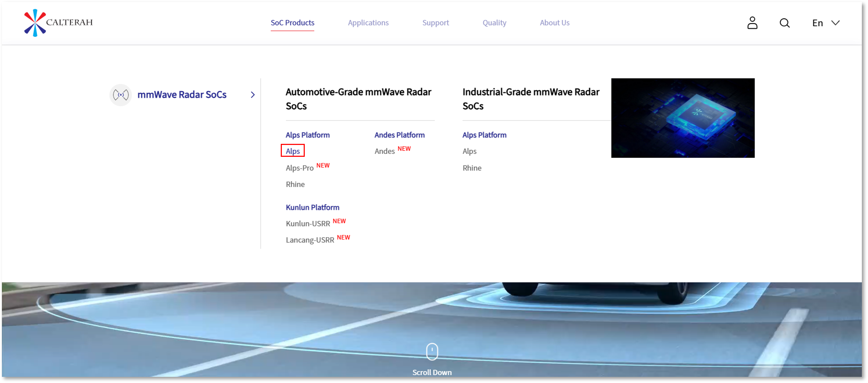This screenshot has height=383, width=868.
Task: Open the Lancang-USRR product link
Action: click(310, 240)
